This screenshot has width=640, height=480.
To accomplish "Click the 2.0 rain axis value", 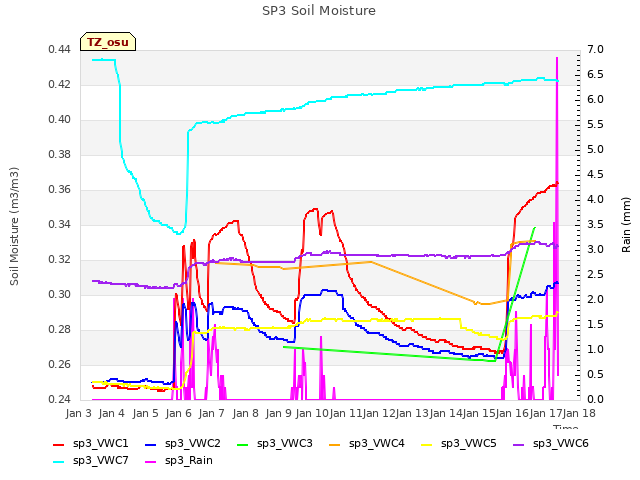I will pyautogui.click(x=595, y=300).
